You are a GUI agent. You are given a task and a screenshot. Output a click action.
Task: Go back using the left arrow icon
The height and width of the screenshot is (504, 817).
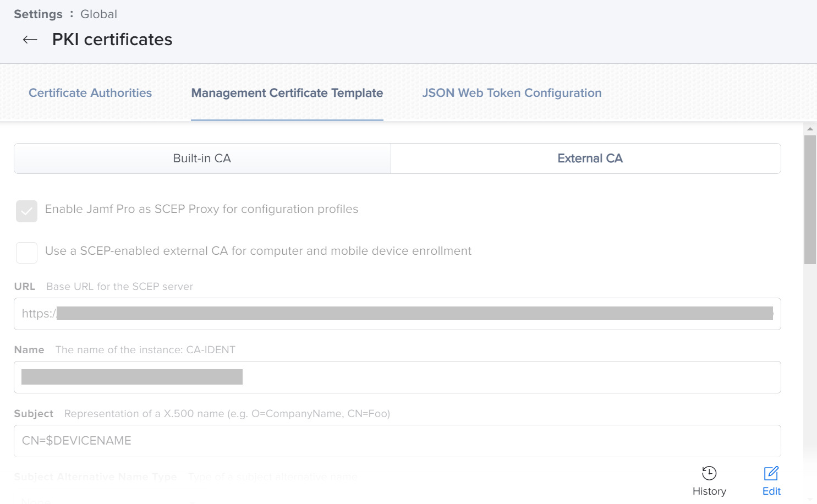(x=30, y=40)
